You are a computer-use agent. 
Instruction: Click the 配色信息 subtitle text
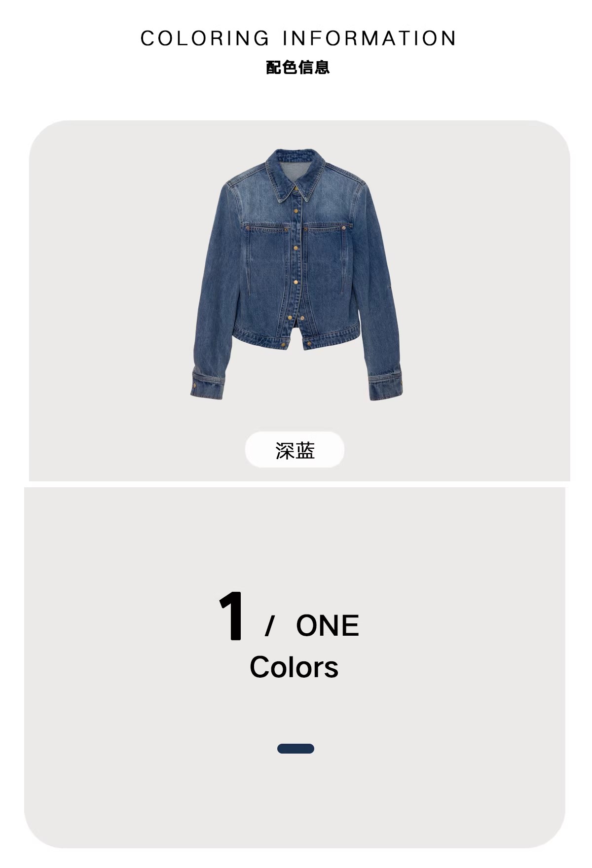(x=297, y=67)
